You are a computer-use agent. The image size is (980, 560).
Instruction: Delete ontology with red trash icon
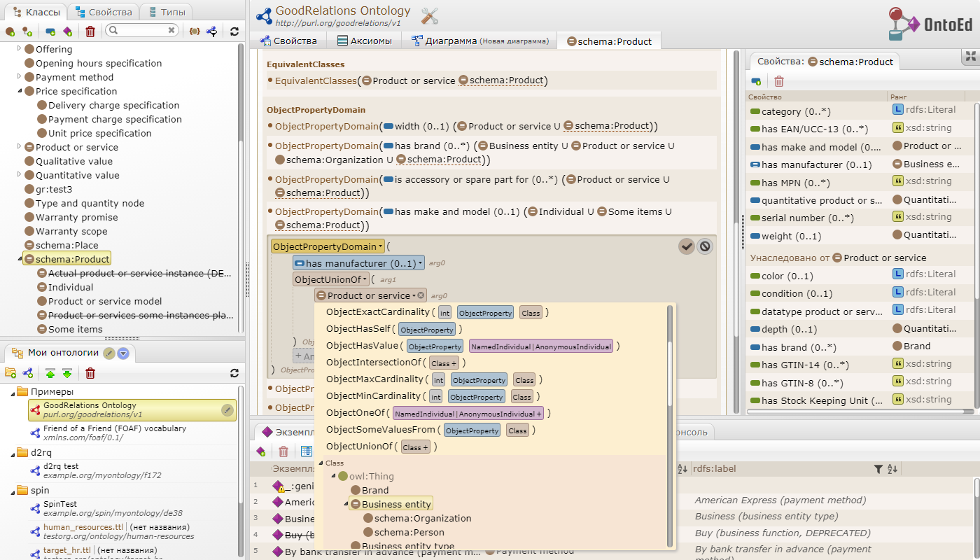[x=90, y=373]
